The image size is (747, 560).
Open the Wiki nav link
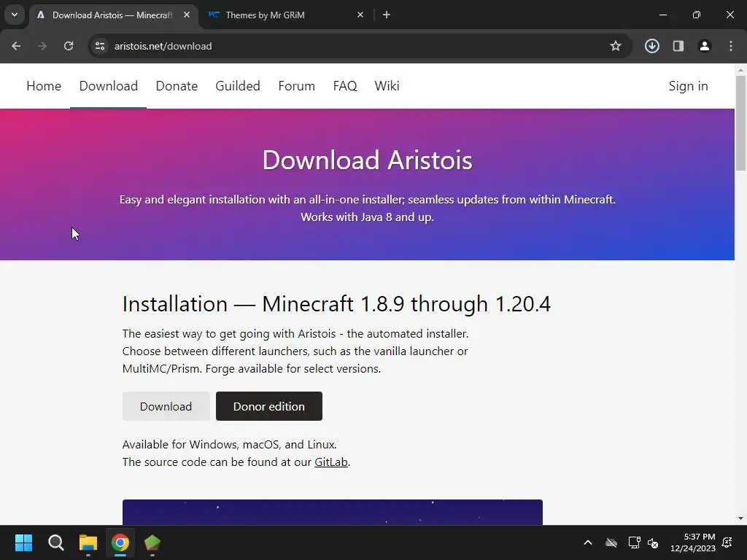pyautogui.click(x=387, y=86)
